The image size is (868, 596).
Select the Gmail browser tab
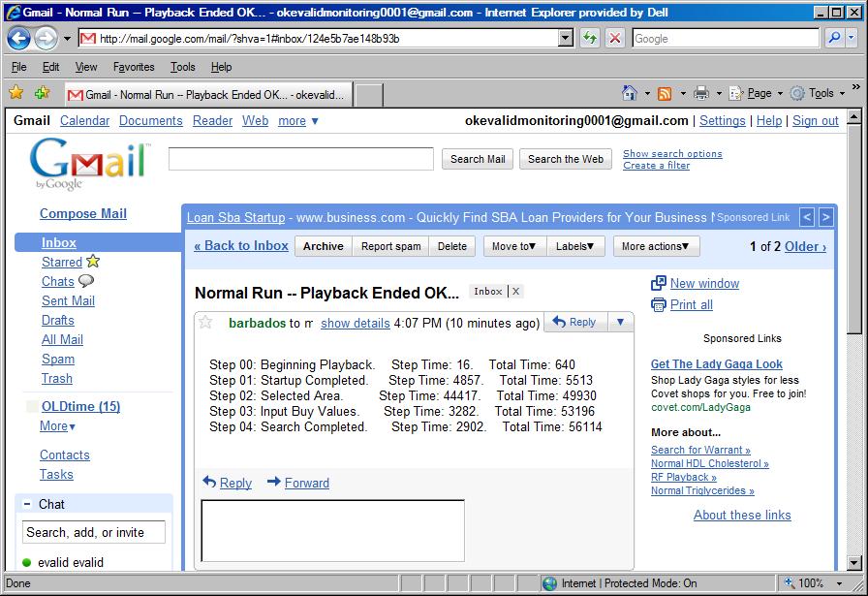pos(208,95)
